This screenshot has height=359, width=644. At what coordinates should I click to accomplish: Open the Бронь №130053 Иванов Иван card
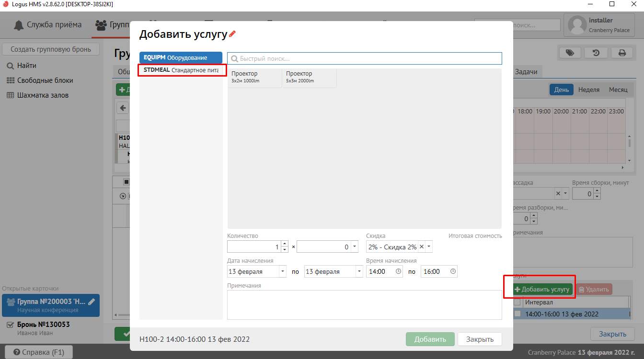click(x=51, y=328)
